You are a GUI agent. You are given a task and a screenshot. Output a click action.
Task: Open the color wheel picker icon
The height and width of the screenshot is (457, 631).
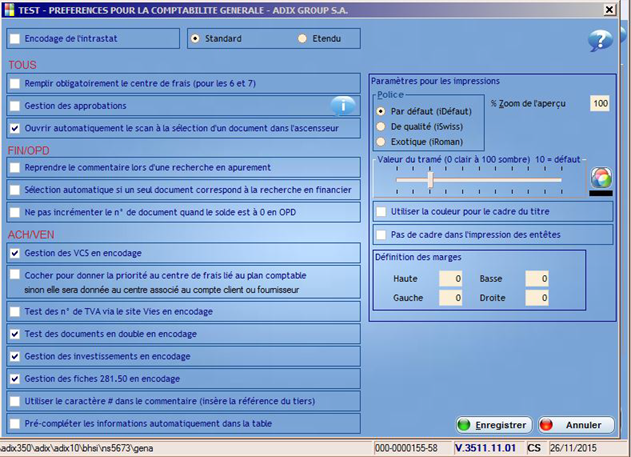point(600,177)
